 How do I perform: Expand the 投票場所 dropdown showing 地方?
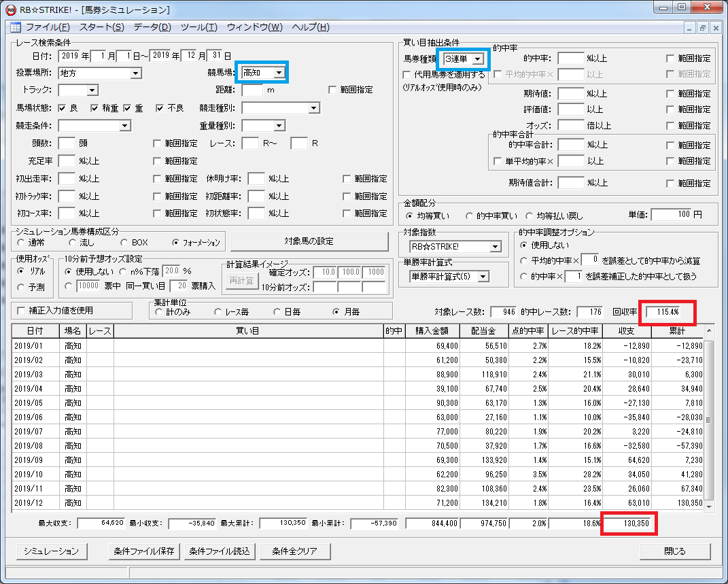pos(135,73)
